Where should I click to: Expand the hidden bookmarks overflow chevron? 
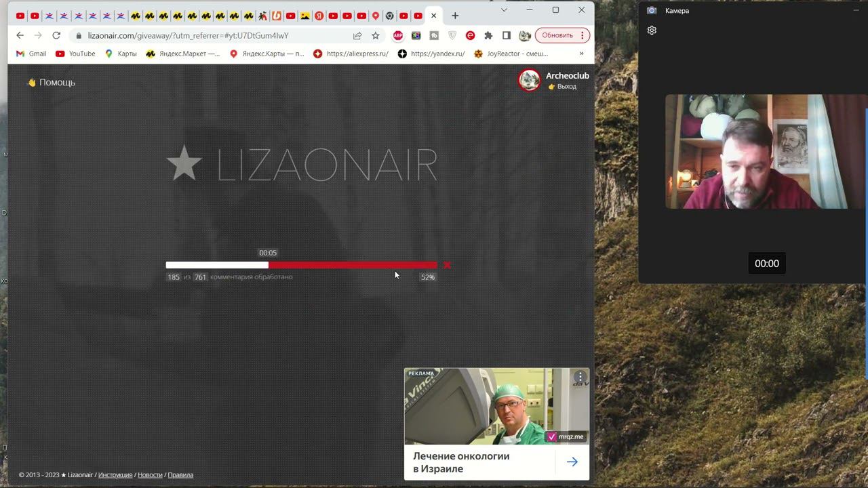[x=581, y=54]
